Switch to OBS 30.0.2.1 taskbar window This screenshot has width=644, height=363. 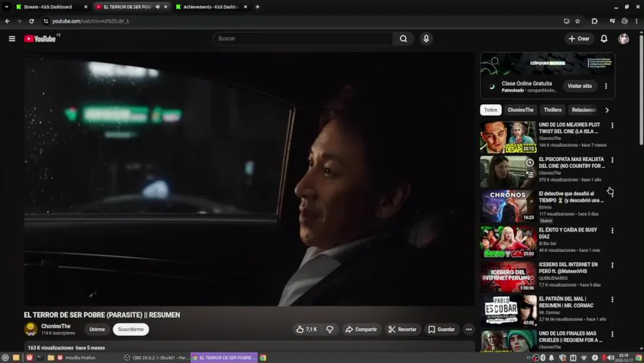157,358
